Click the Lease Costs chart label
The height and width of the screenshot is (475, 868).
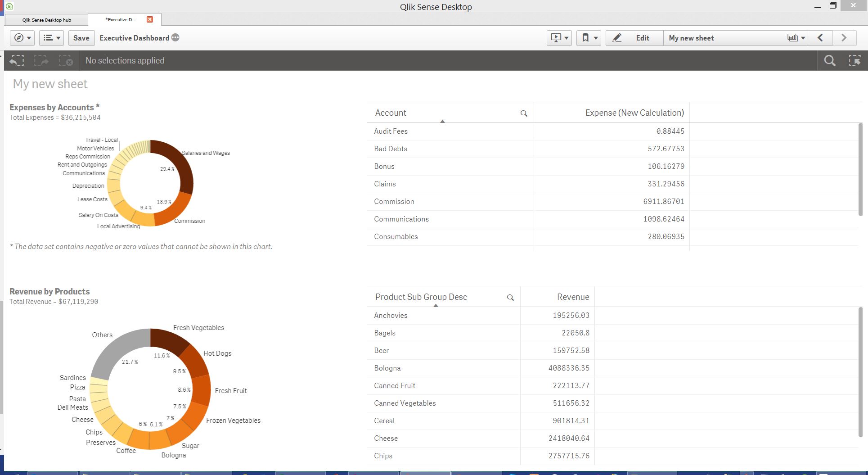[x=92, y=199]
